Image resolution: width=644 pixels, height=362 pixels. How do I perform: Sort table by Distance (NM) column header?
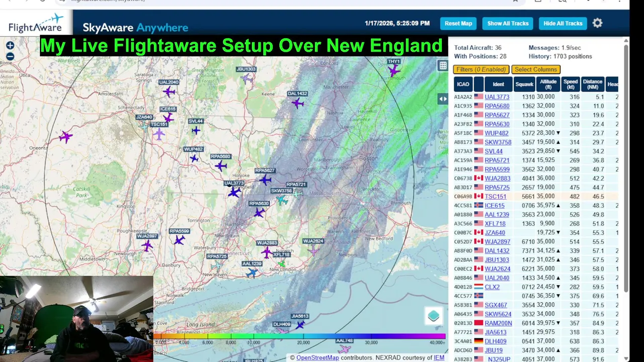tap(593, 84)
